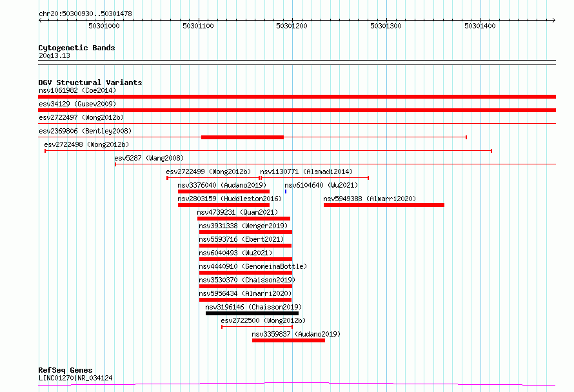Click the esv2369806 (Bentley2008) thick red segment
This screenshot has width=574, height=392.
pyautogui.click(x=242, y=137)
